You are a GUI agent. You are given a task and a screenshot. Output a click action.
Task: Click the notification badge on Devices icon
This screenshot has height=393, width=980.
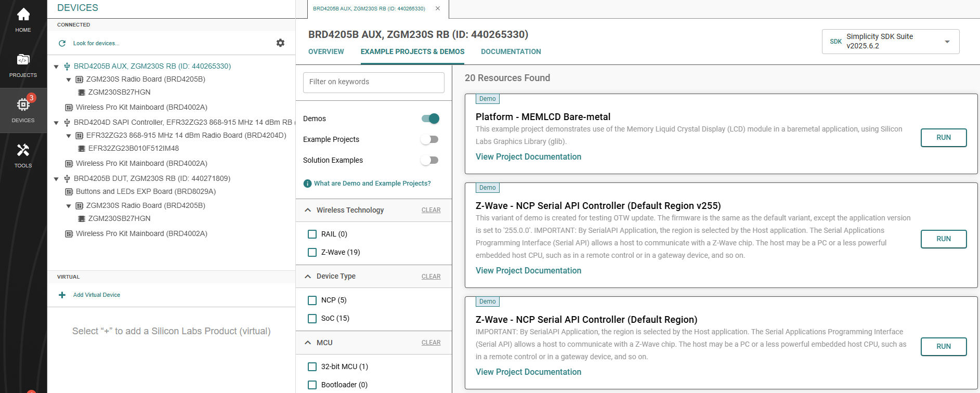click(32, 98)
